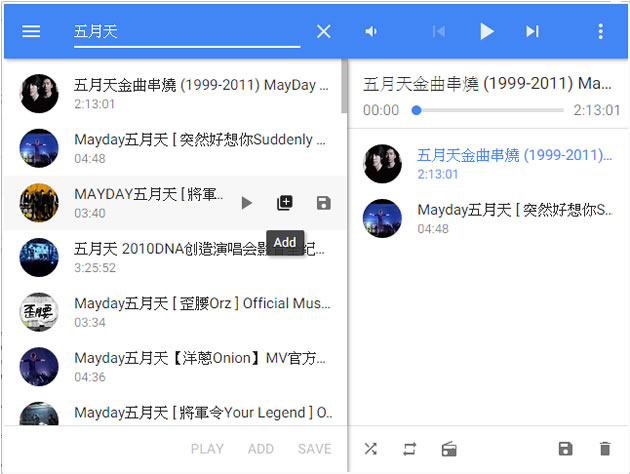Click the search results scrollbar

(344, 86)
